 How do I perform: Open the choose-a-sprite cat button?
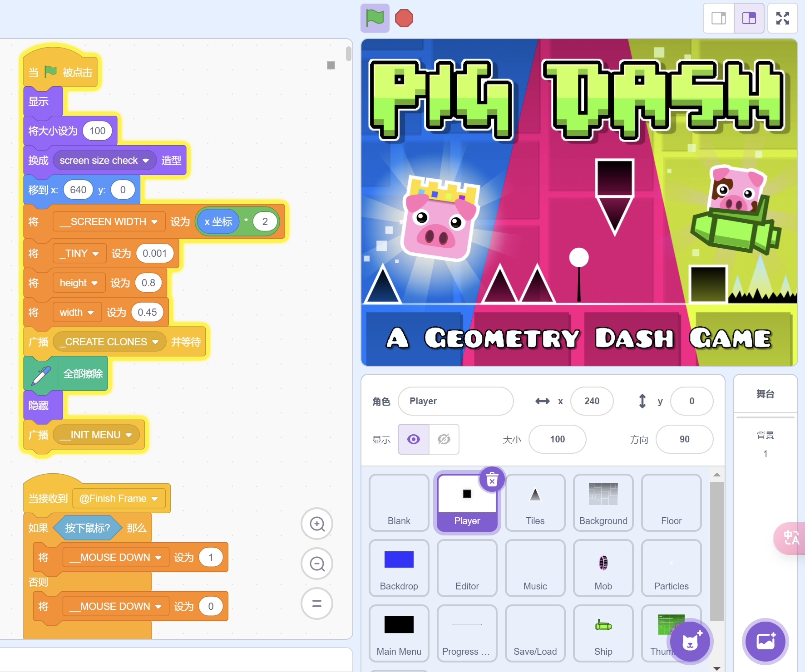tap(690, 642)
